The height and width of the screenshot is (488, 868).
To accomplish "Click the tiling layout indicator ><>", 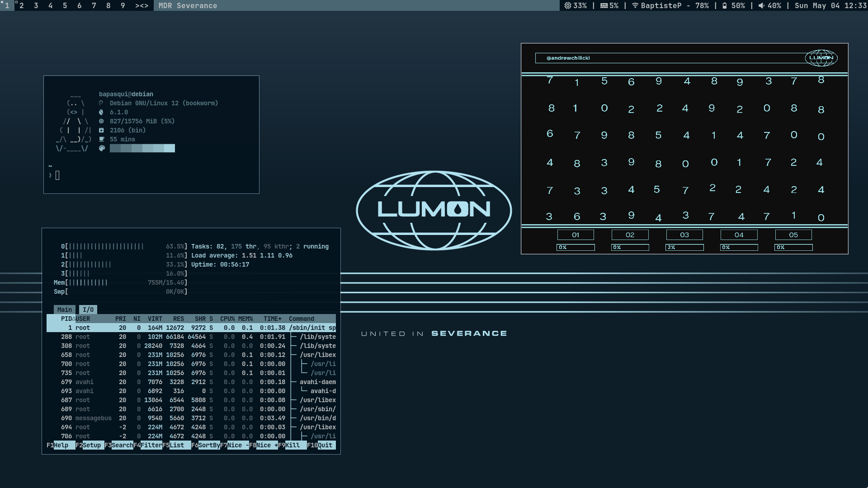I will point(142,5).
